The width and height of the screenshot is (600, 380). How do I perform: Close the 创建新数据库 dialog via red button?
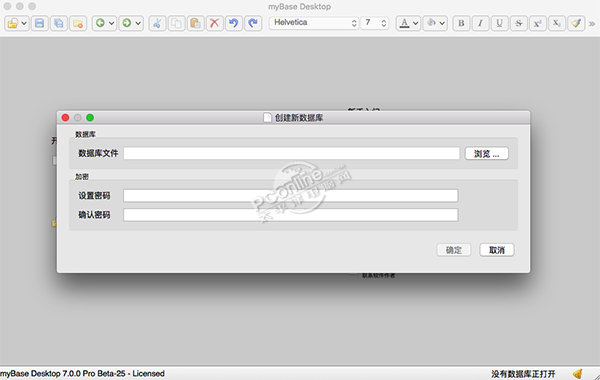click(65, 117)
